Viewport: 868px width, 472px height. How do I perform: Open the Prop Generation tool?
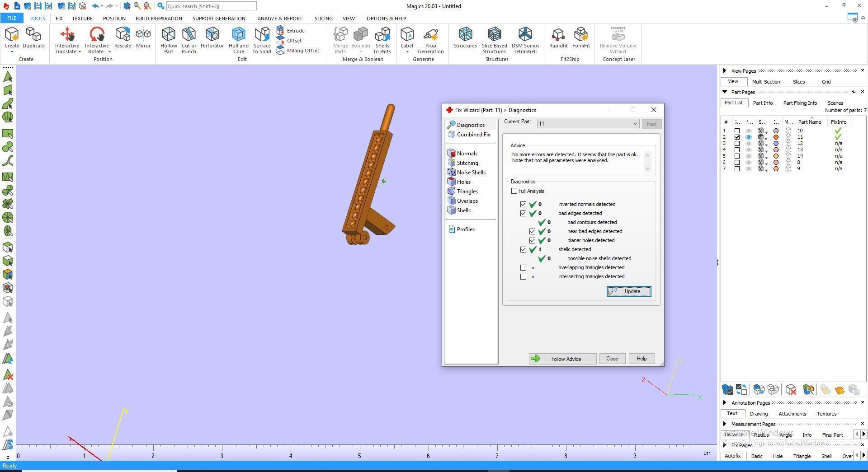point(430,40)
